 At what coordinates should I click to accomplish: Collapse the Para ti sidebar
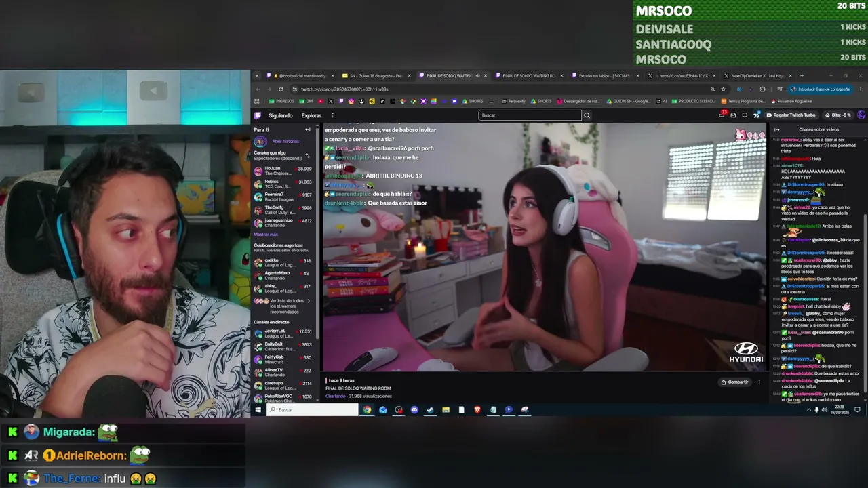pos(307,129)
